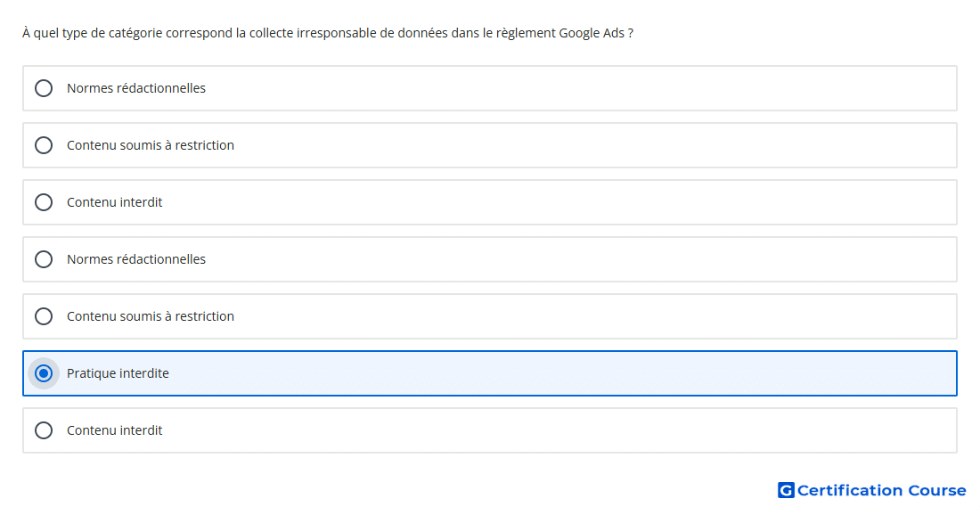Select the second 'Normes rédactionnelles' radio button
This screenshot has width=980, height=507.
[44, 258]
